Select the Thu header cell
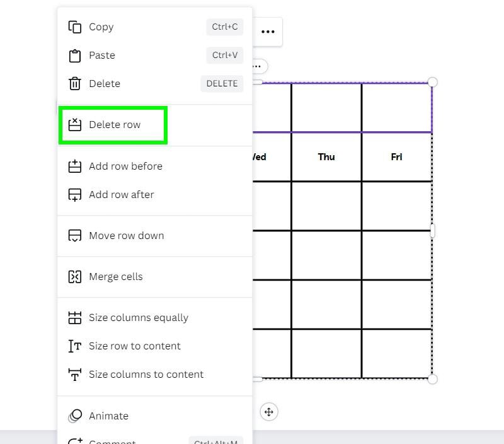This screenshot has width=504, height=444. pyautogui.click(x=326, y=157)
